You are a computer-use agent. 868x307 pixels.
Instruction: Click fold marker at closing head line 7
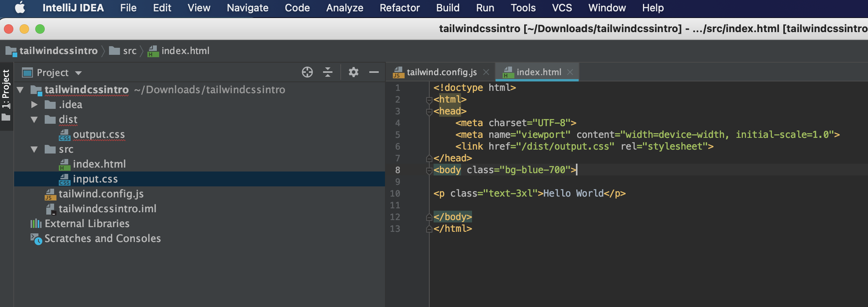[429, 158]
